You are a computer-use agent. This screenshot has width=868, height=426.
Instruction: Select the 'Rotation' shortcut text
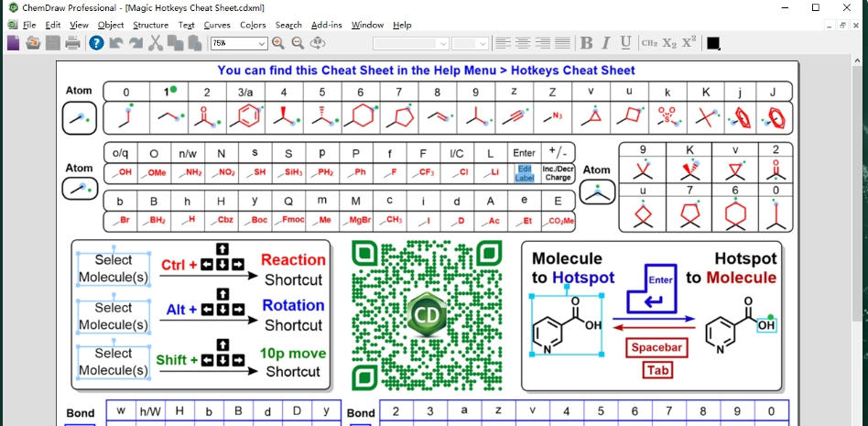pyautogui.click(x=293, y=305)
